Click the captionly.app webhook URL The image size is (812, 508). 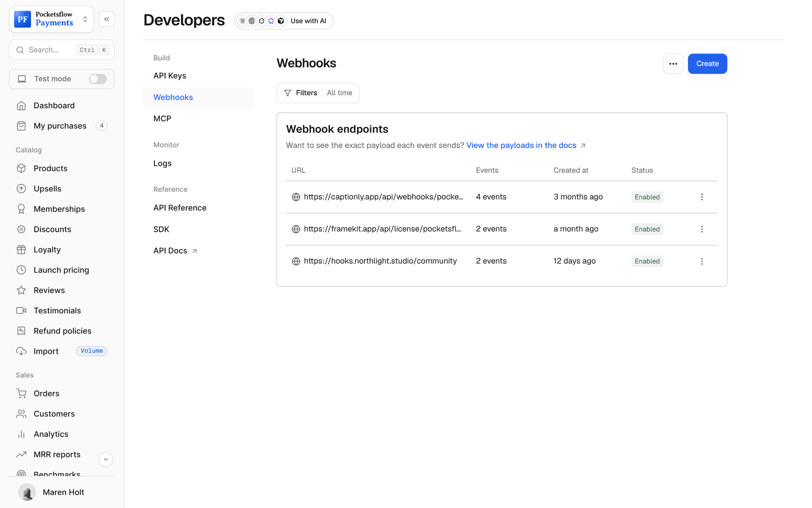(383, 197)
